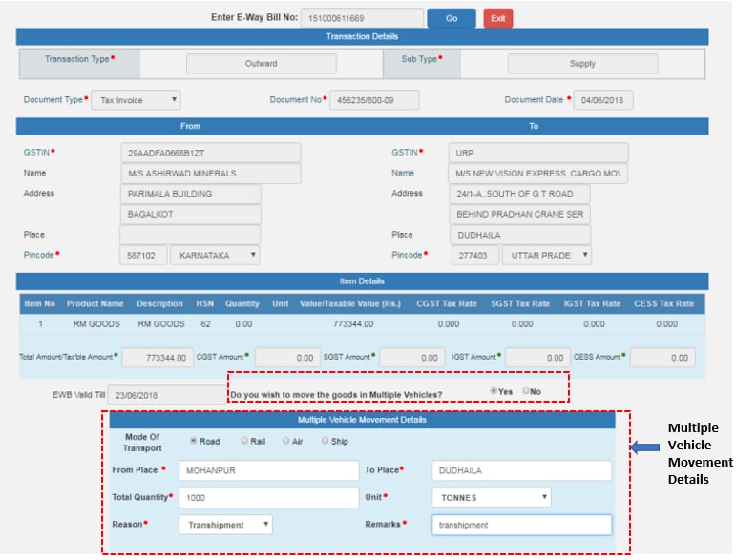This screenshot has height=560, width=736.
Task: Click the IGST Amount field
Action: click(x=537, y=358)
